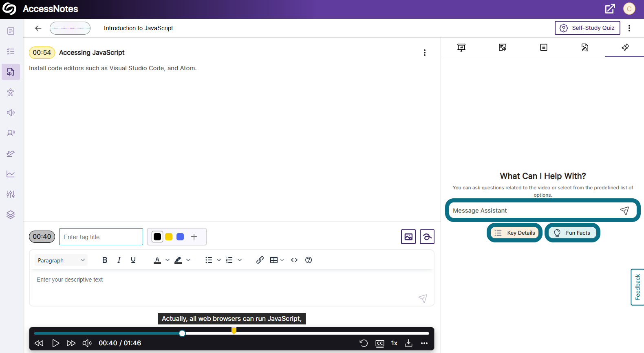The image size is (644, 353).
Task: Switch to the image notes tab
Action: (x=585, y=47)
